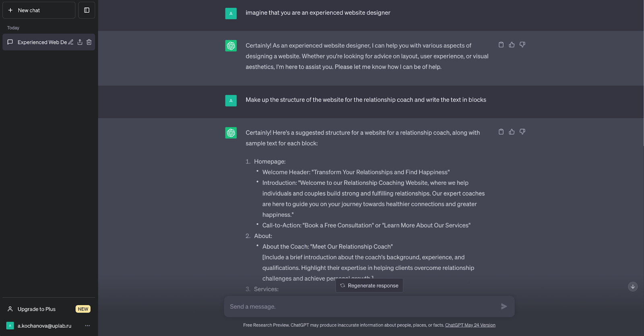The width and height of the screenshot is (644, 336).
Task: Open the ChatGPT May 24 Version link
Action: pos(470,325)
